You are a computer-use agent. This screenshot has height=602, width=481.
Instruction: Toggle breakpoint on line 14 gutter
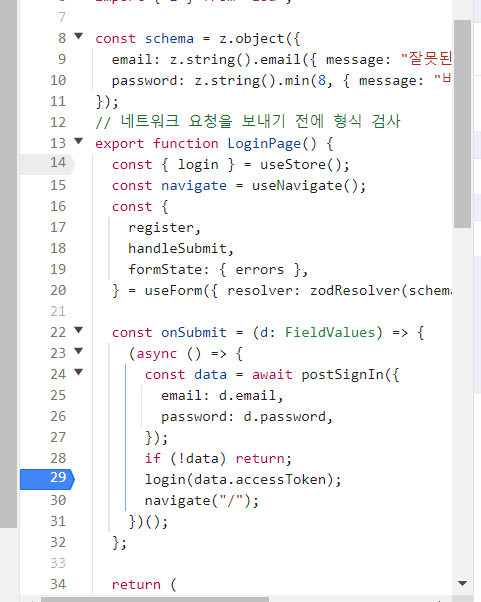coord(47,164)
